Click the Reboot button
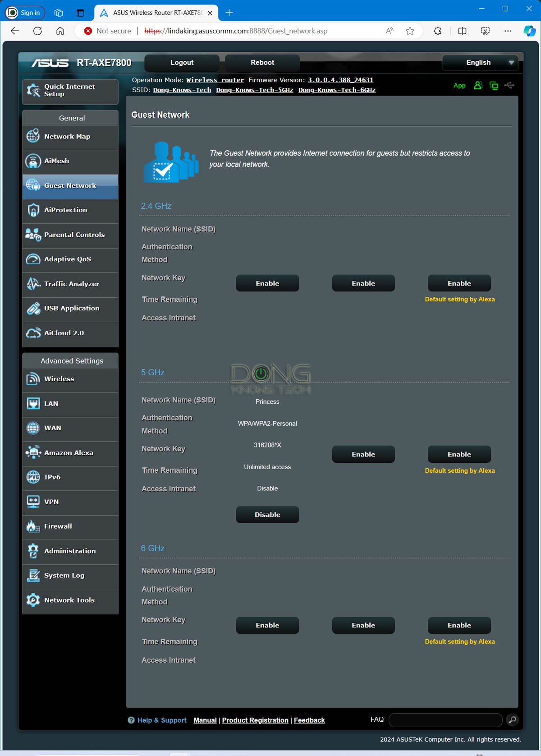 pos(262,63)
